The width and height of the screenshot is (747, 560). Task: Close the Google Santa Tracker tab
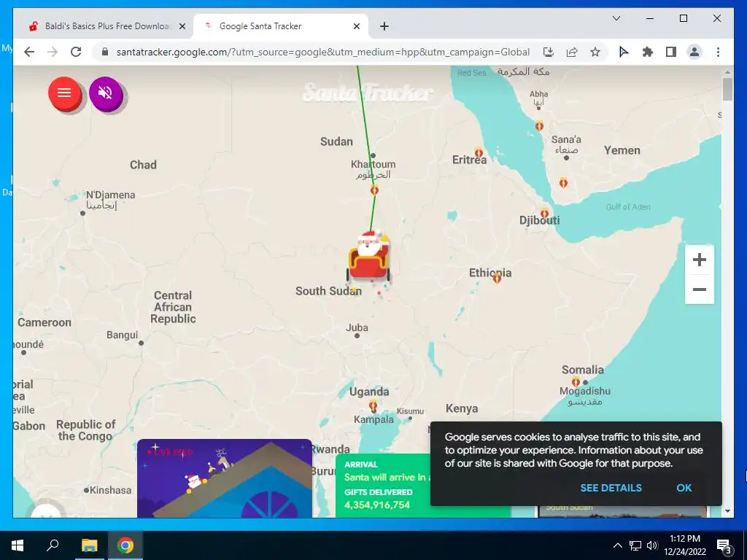356,26
